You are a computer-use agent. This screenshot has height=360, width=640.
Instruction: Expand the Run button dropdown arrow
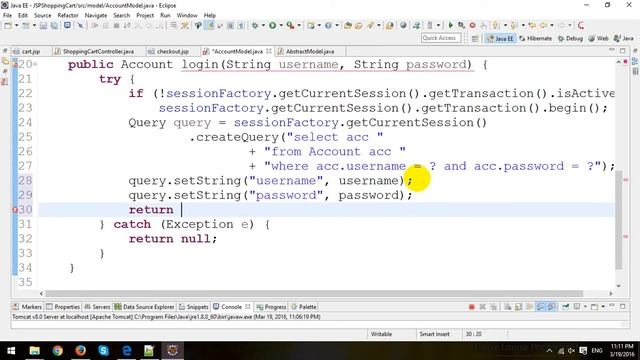pos(281,26)
